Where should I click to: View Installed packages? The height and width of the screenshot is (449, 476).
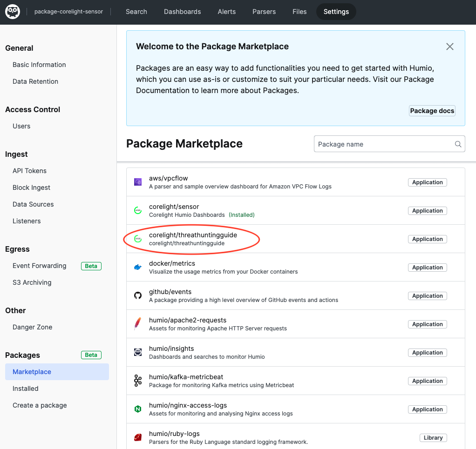[25, 389]
